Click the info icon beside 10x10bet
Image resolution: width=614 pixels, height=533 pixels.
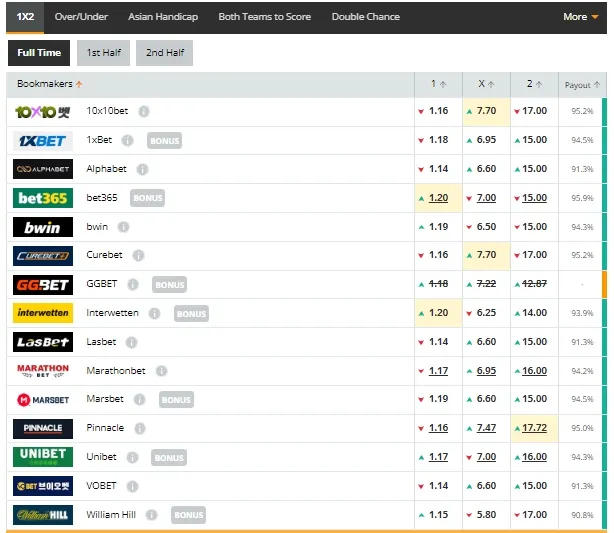pos(144,112)
